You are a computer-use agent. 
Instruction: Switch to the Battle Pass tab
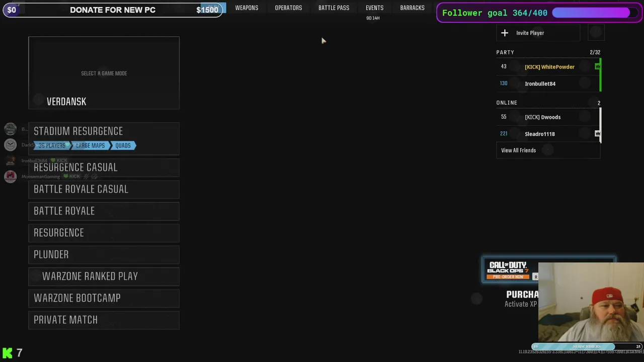(x=334, y=8)
